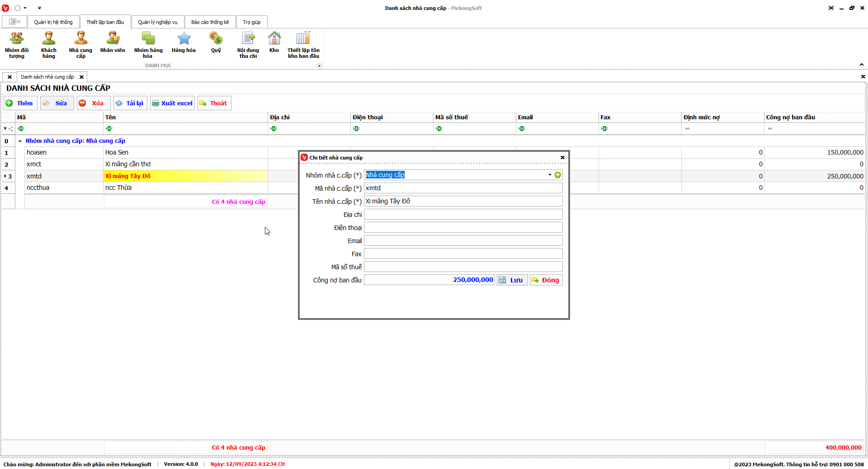This screenshot has height=469, width=868.
Task: Expand the Nhóm nhà c.cấp dropdown
Action: 550,175
